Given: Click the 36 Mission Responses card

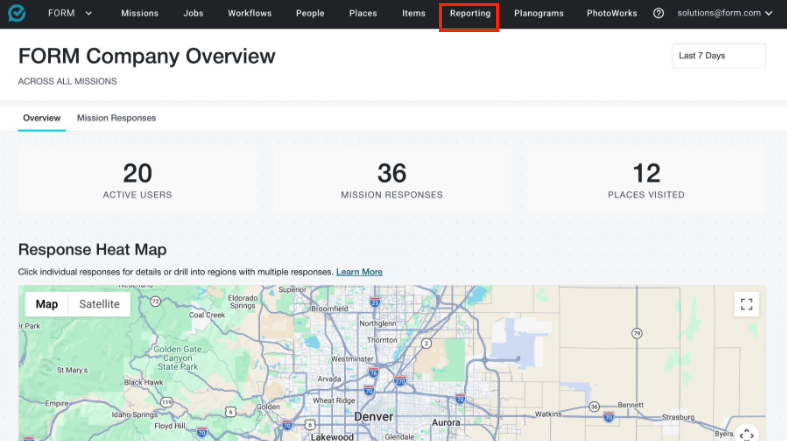Looking at the screenshot, I should pyautogui.click(x=392, y=180).
